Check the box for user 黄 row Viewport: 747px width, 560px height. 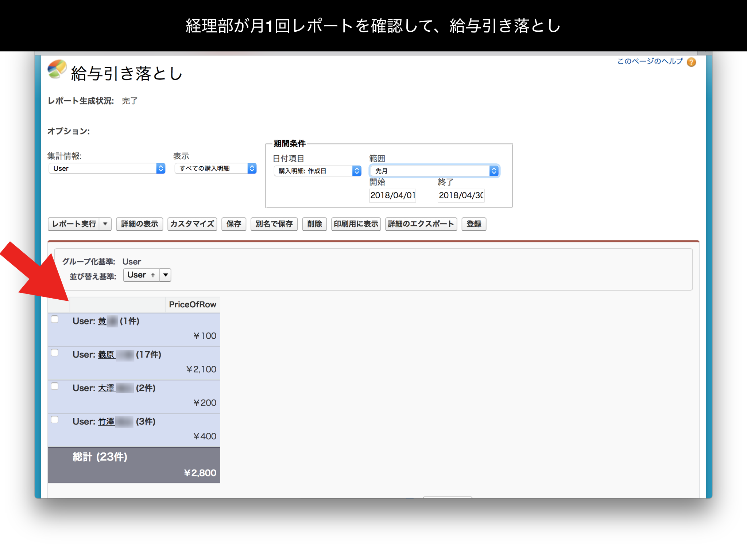tap(55, 319)
